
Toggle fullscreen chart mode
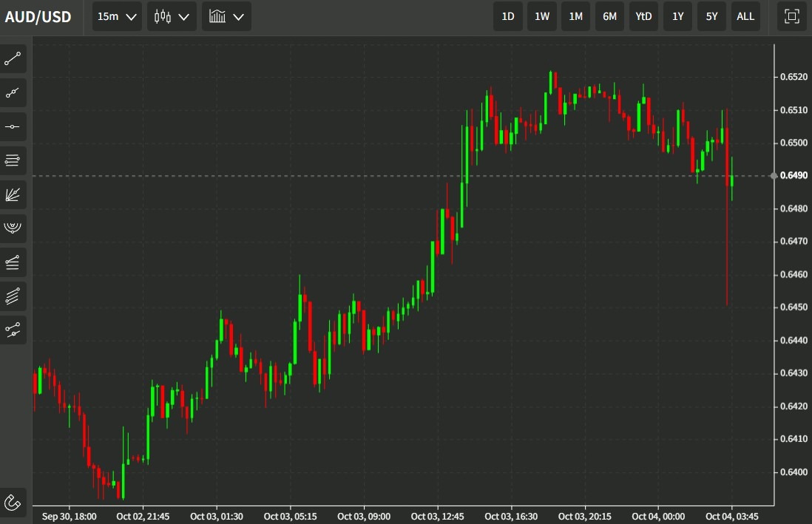coord(792,16)
